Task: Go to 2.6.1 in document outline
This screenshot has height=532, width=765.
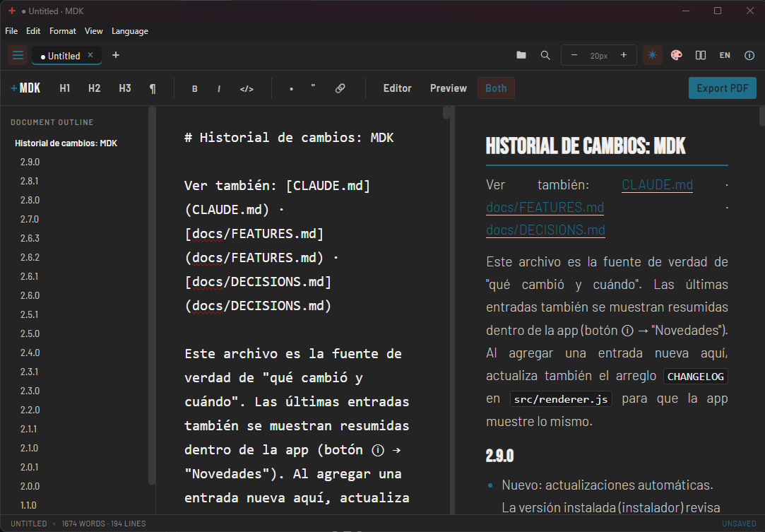Action: 29,276
